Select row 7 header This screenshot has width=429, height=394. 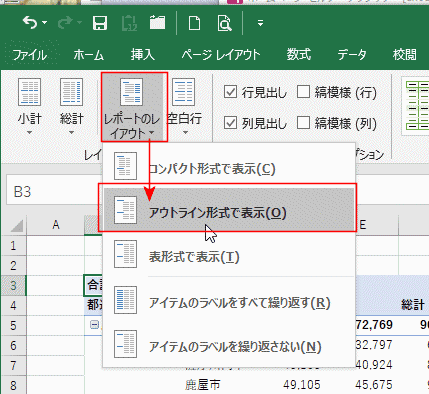13,366
